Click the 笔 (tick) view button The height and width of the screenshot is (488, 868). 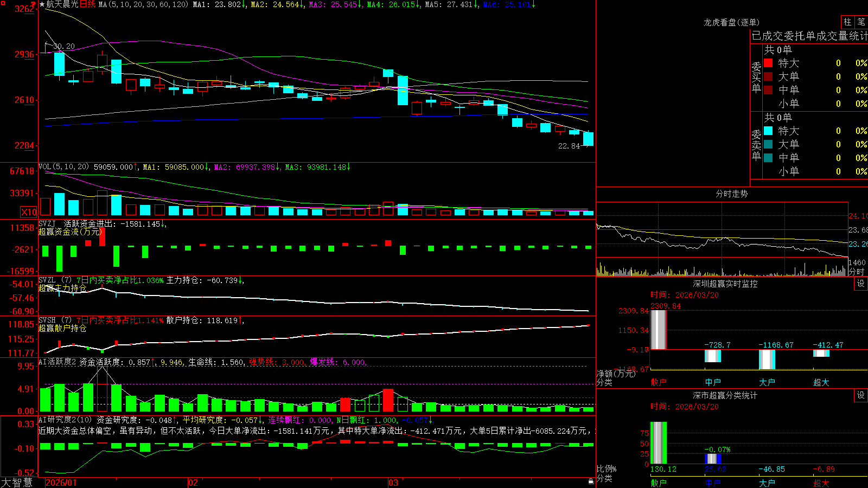tap(861, 22)
